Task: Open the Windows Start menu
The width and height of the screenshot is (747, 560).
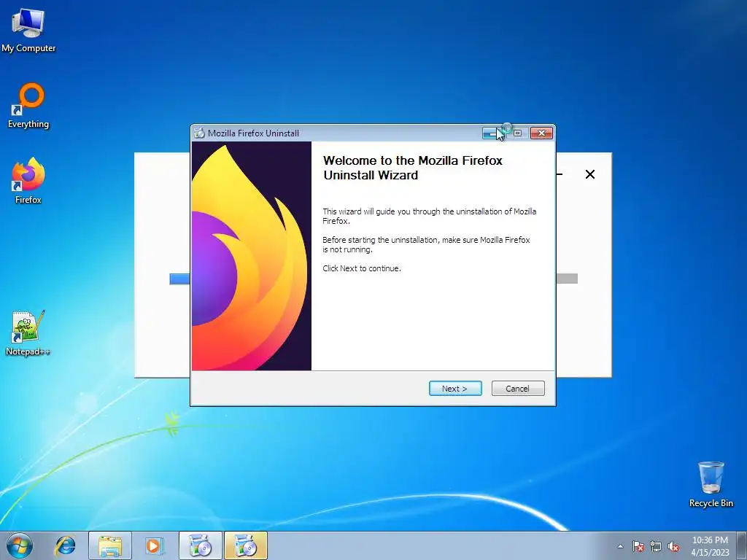Action: pyautogui.click(x=20, y=545)
